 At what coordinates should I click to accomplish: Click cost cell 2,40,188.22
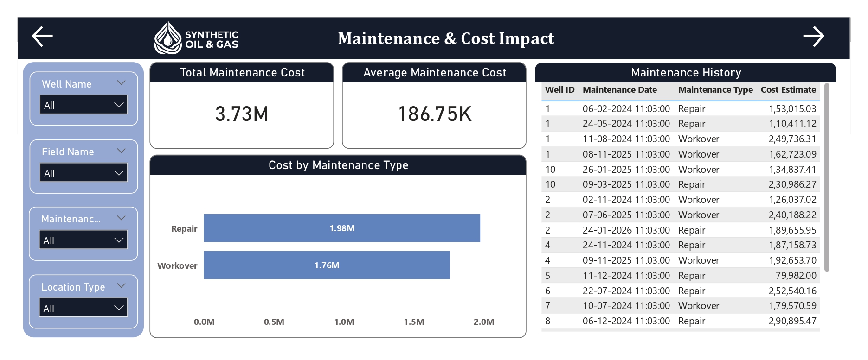point(792,215)
